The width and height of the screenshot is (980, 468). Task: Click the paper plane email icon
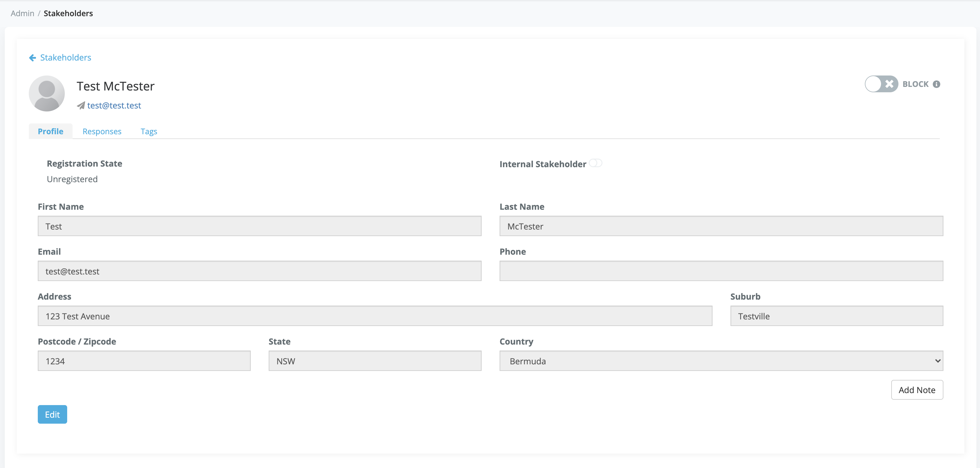click(x=81, y=106)
